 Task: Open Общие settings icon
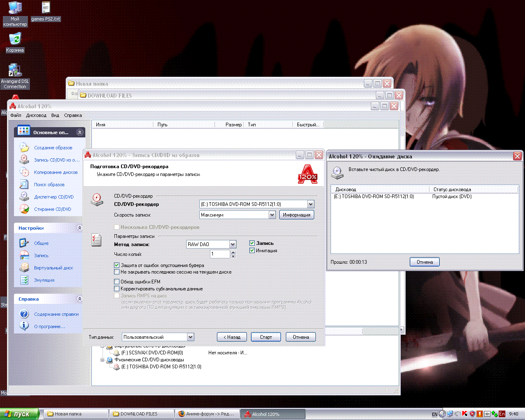click(x=24, y=243)
